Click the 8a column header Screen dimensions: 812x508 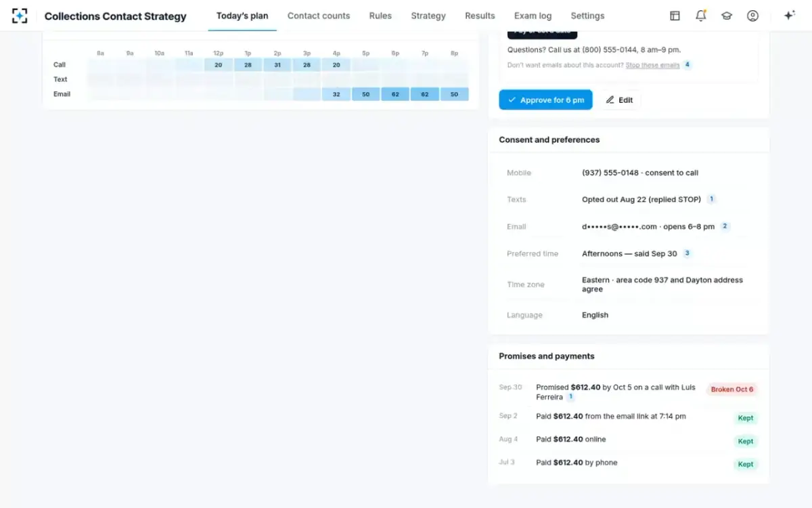coord(101,53)
